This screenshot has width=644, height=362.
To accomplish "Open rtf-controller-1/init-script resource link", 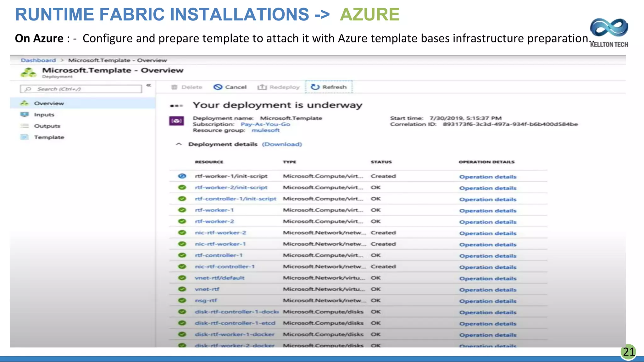I will (236, 199).
